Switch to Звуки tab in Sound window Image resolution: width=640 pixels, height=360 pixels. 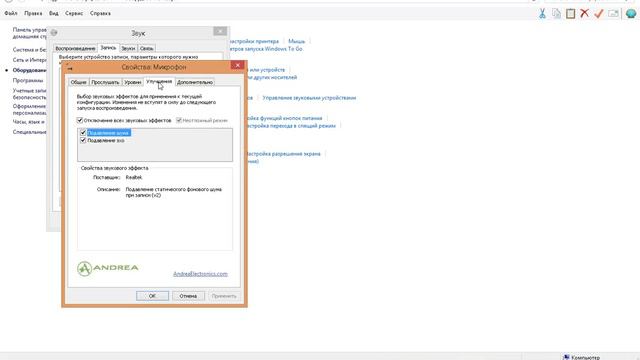click(x=128, y=48)
